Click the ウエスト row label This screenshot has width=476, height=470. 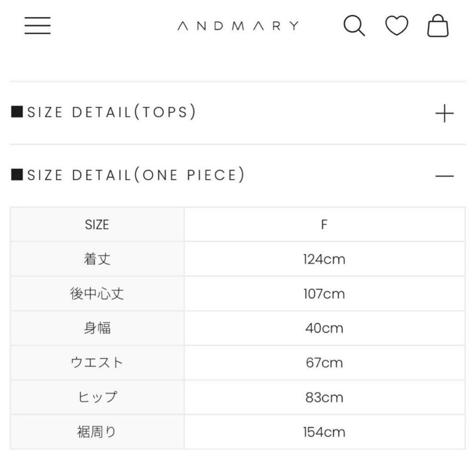(x=97, y=363)
